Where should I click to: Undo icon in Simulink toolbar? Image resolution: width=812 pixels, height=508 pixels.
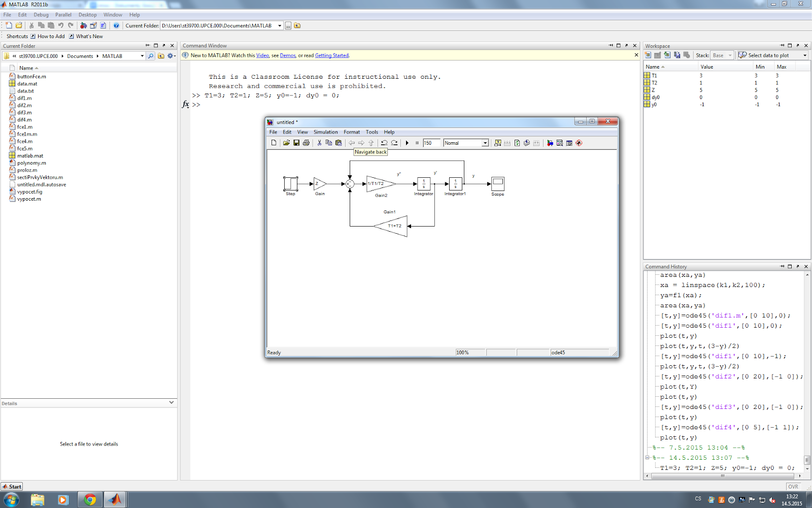tap(384, 143)
